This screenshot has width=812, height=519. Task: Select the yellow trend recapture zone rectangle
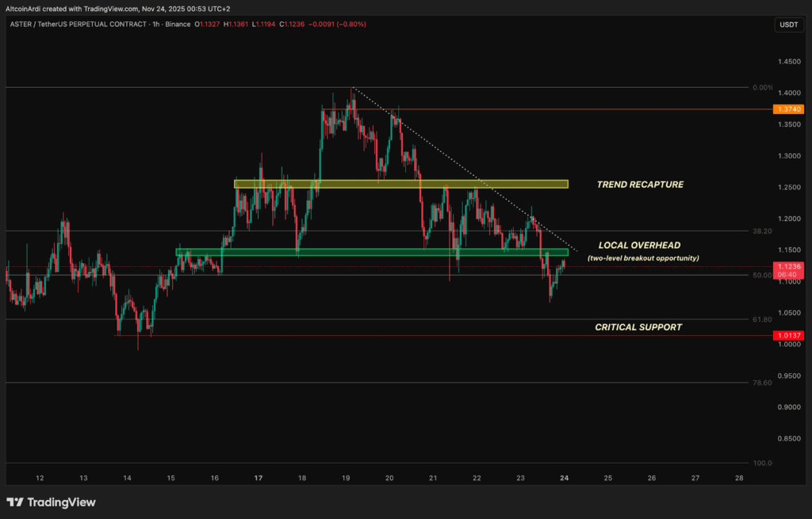[x=400, y=185]
